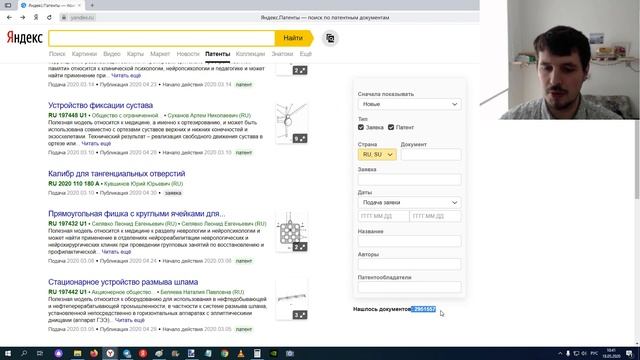Screen dimensions: 640x360
Task: Click the Яндекс logo
Action: pos(24,38)
